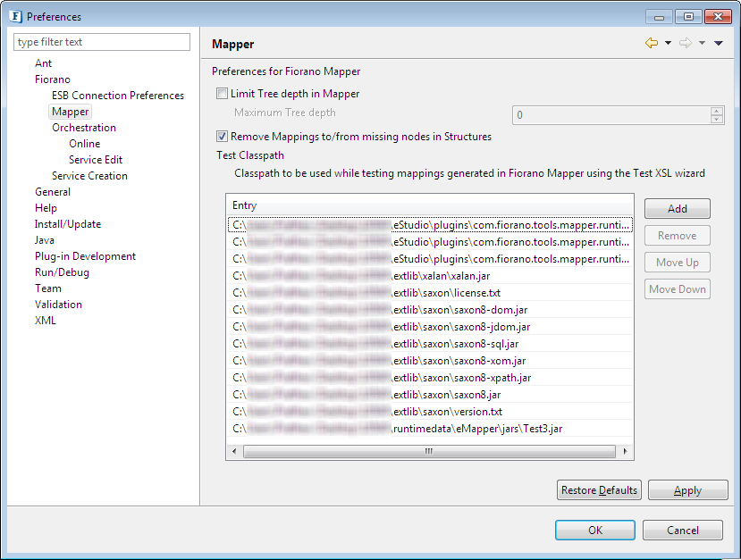The image size is (741, 560).
Task: Enable Limit Tree depth in Mapper
Action: (223, 94)
